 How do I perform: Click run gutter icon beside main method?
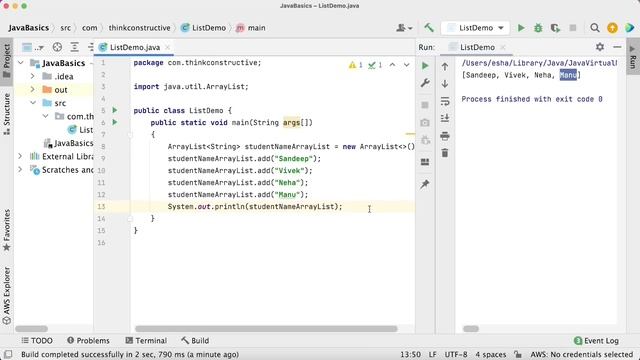point(115,122)
